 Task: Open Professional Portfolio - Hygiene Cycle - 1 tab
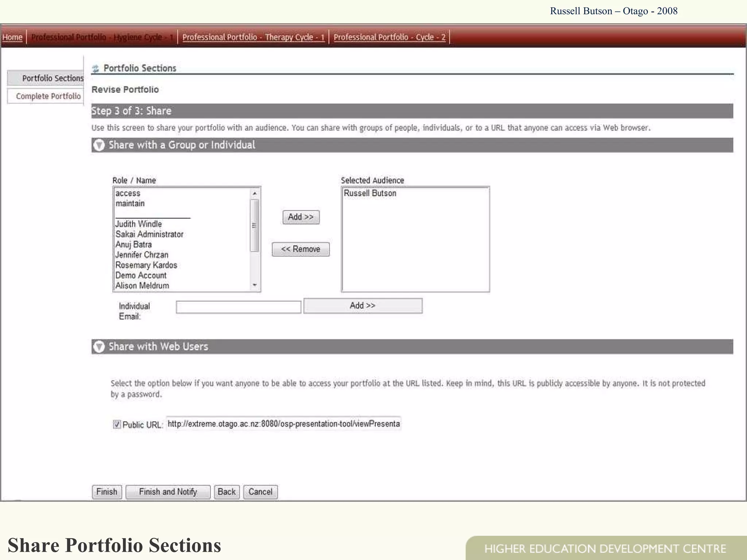(102, 37)
